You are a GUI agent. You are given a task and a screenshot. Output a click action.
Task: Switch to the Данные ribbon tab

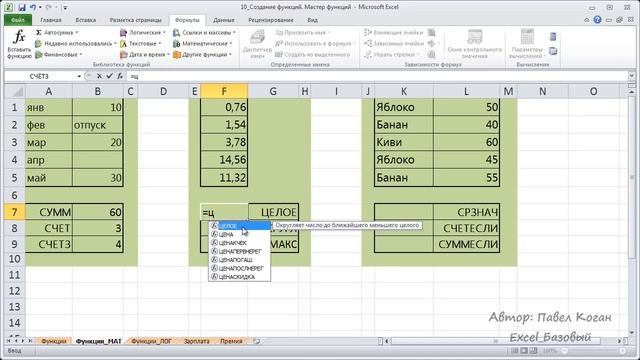[x=224, y=20]
